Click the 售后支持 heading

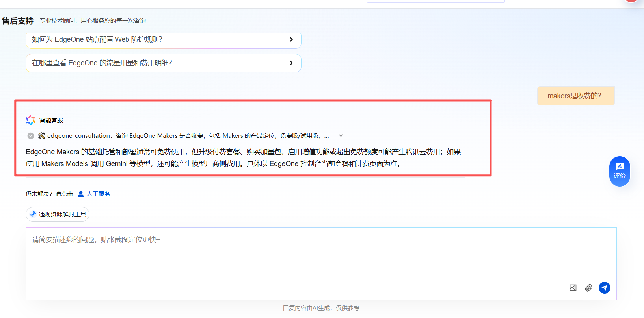[x=18, y=21]
